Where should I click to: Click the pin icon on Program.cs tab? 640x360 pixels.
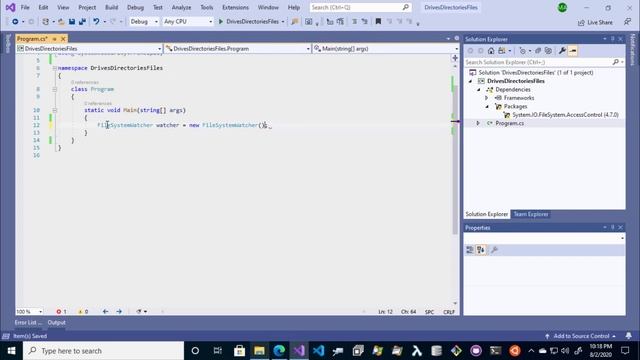tap(54, 39)
